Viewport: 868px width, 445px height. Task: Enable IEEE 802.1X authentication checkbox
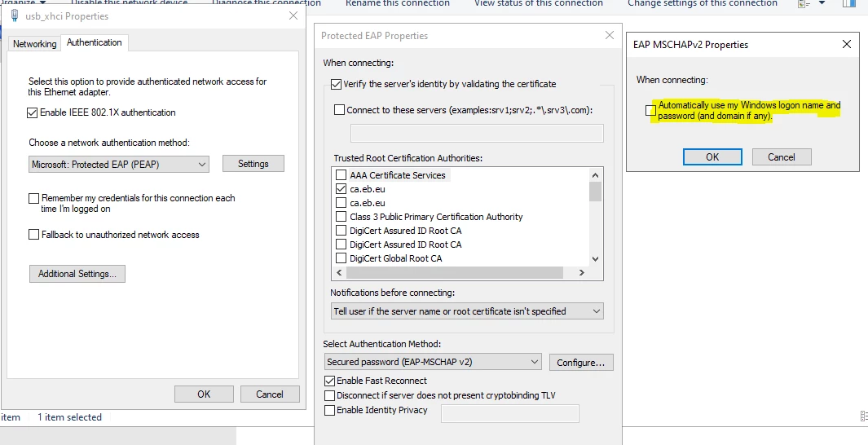pyautogui.click(x=32, y=113)
